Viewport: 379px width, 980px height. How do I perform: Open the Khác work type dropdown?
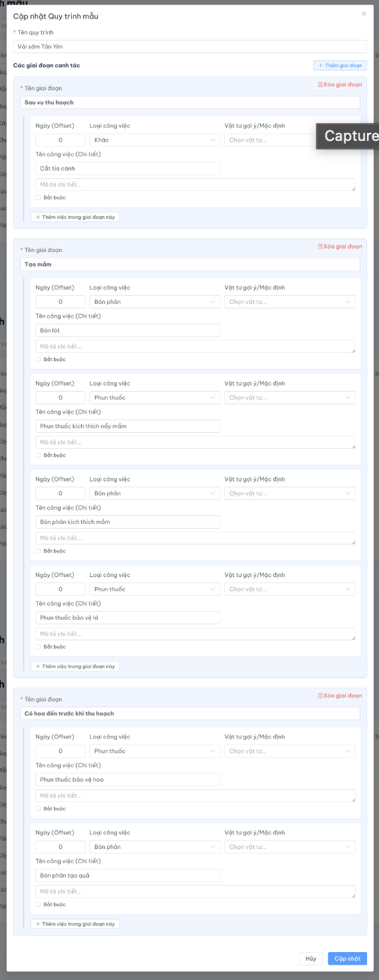click(155, 140)
